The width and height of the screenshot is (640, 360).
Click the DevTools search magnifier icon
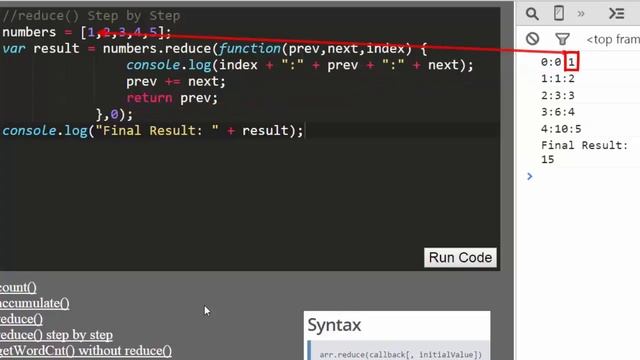(x=532, y=14)
